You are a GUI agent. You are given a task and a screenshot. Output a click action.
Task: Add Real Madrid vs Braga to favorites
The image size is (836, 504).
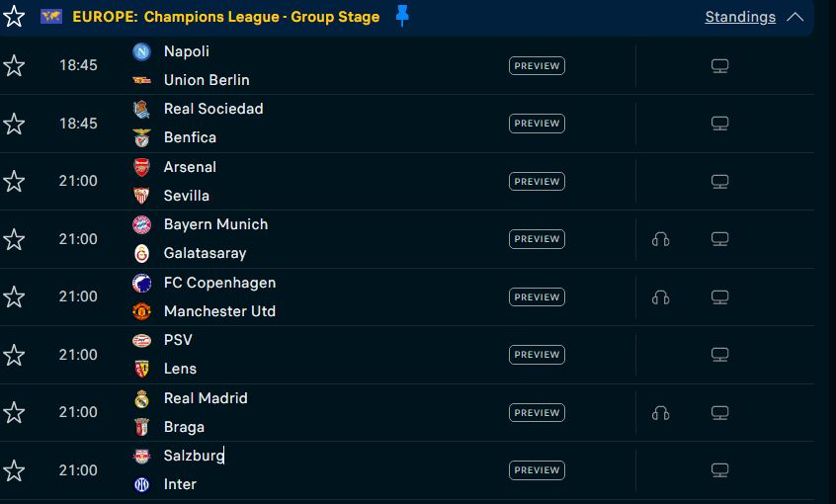click(14, 413)
